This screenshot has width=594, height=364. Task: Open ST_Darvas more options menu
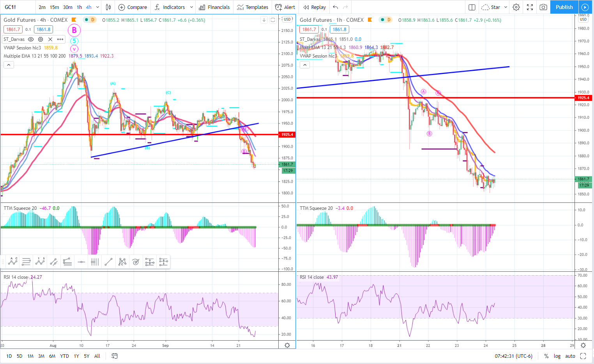click(60, 39)
